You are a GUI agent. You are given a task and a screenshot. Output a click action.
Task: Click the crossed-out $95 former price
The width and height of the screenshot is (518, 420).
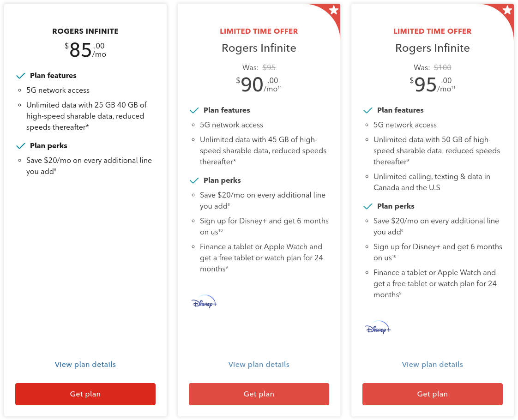269,67
